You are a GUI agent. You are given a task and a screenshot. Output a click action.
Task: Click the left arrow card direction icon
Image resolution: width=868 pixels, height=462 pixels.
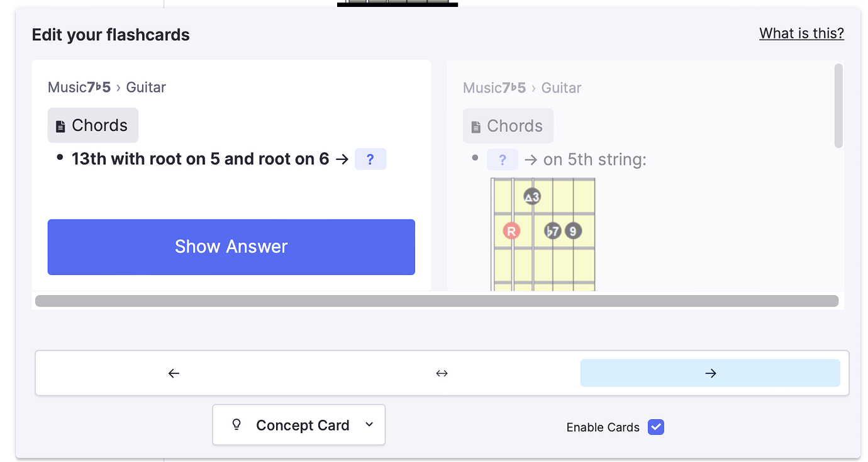point(174,373)
